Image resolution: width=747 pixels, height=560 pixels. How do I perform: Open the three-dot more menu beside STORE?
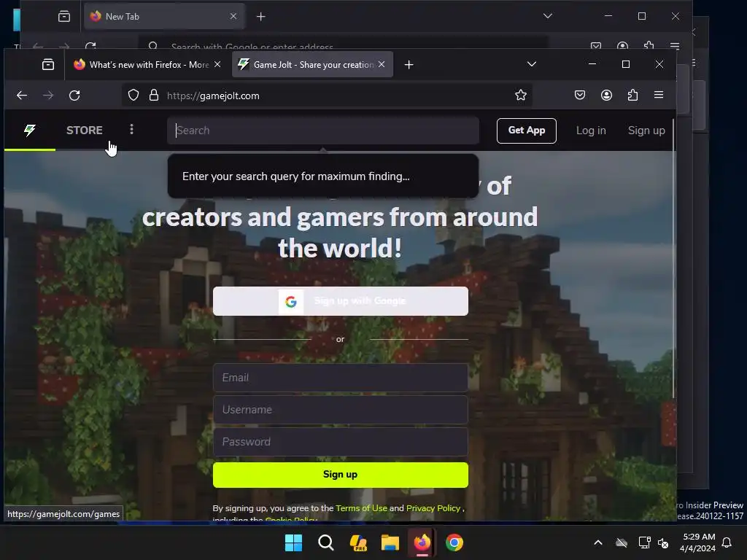point(131,130)
